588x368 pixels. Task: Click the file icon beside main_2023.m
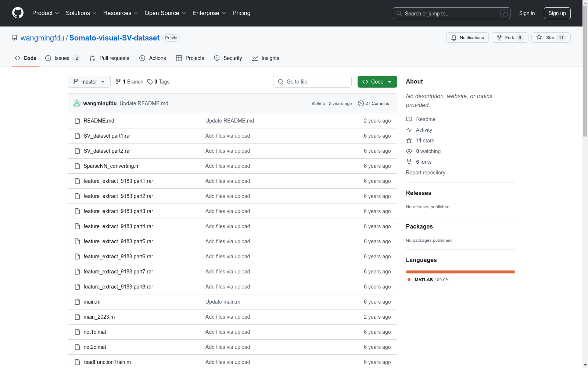click(77, 317)
